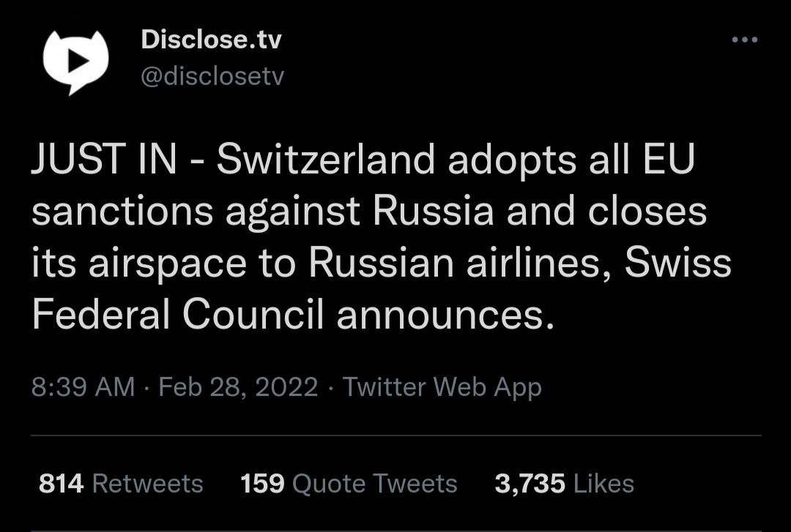This screenshot has height=532, width=791.
Task: Click the Disclose.tv profile avatar
Action: click(75, 61)
